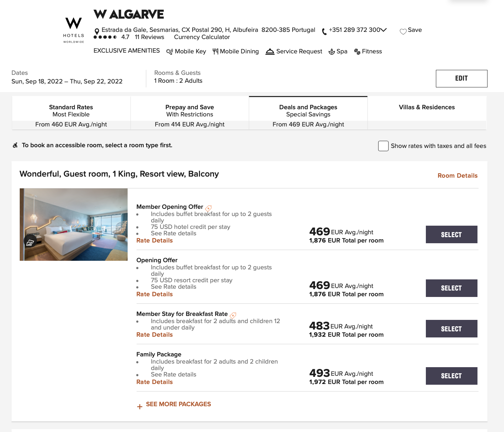
Task: Click the Member Opening Offer tag icon
Action: (208, 208)
